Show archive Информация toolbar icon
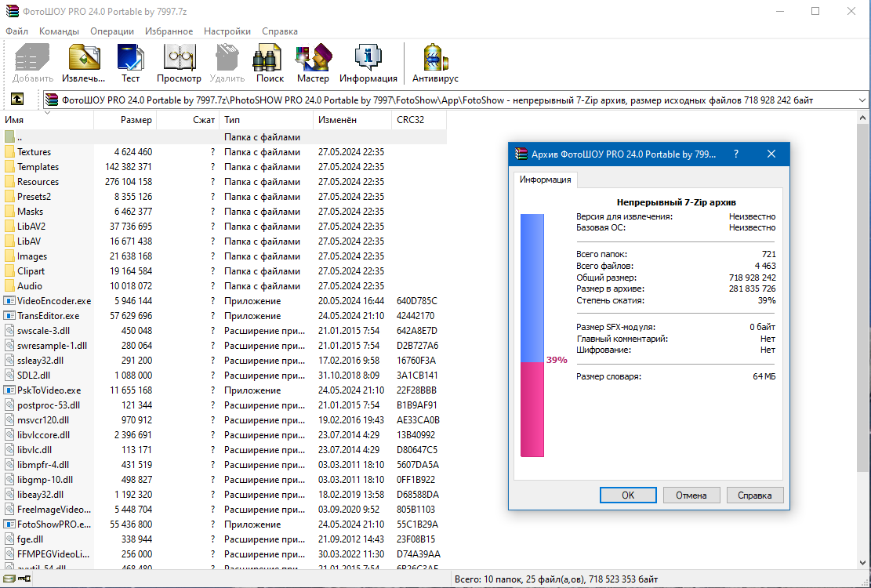 pos(368,63)
